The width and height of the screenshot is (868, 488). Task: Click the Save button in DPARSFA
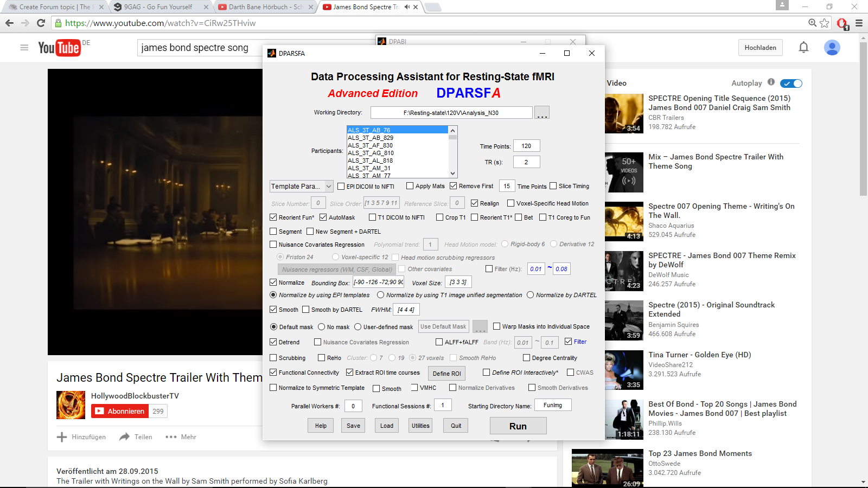pos(353,426)
